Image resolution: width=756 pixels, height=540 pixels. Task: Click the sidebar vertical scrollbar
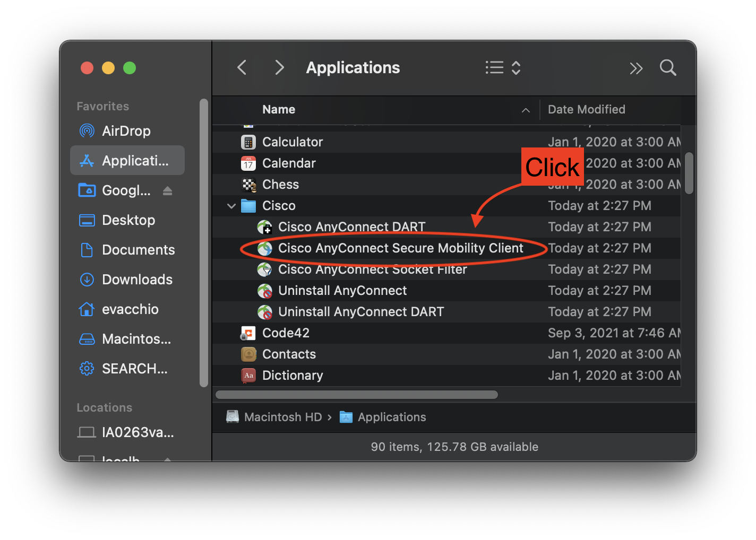tap(204, 243)
